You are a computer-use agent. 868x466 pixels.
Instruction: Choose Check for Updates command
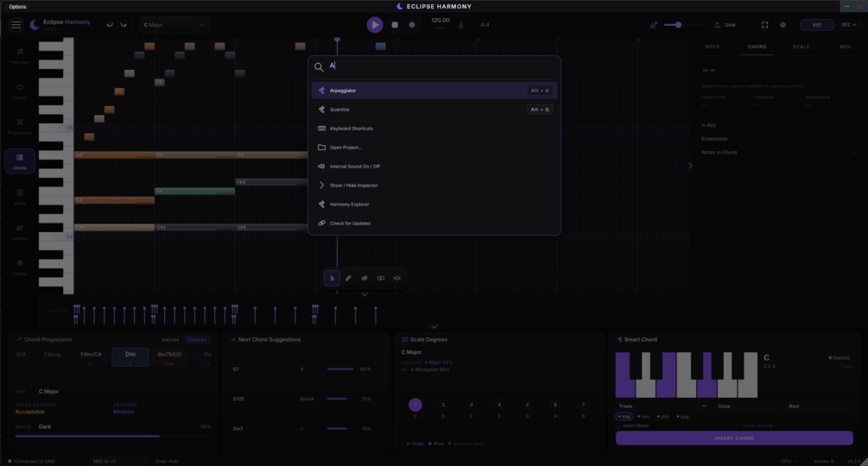click(x=434, y=224)
